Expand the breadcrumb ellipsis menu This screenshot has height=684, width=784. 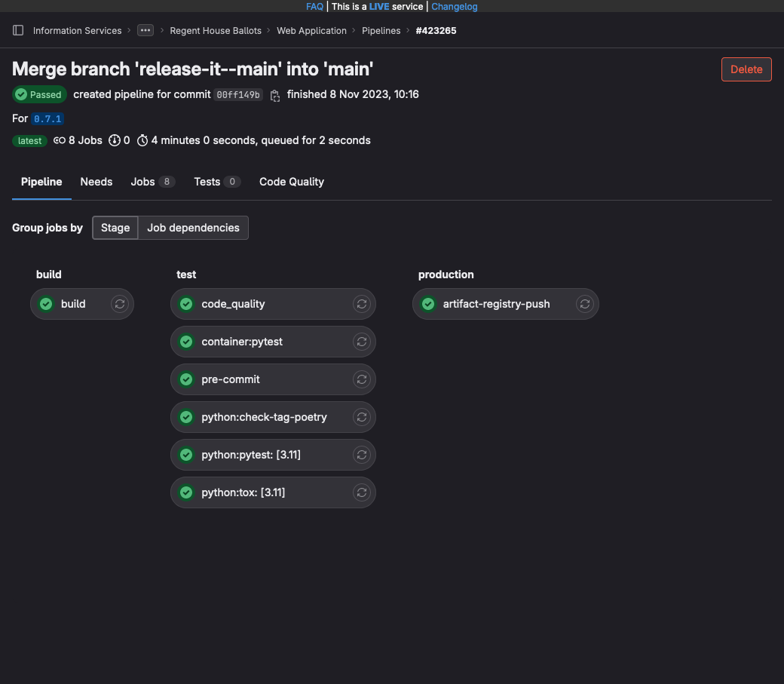point(145,31)
